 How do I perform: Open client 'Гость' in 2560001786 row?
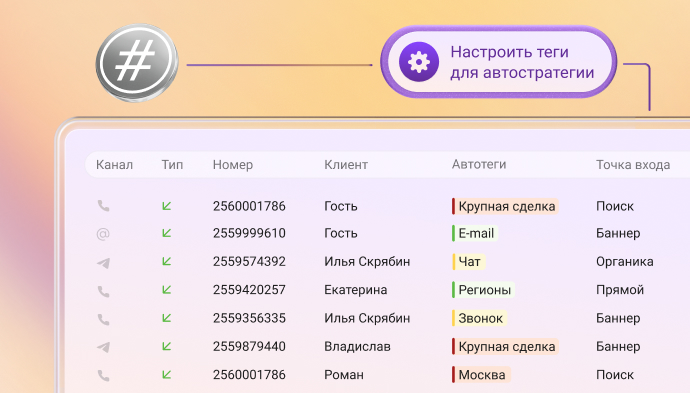click(x=341, y=206)
